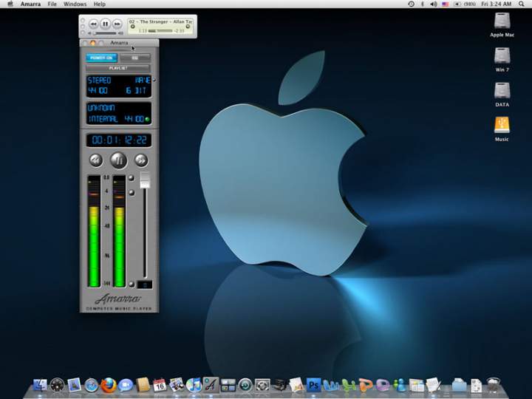Click the Amarra volume fader handle
The height and width of the screenshot is (399, 532).
coord(145,180)
